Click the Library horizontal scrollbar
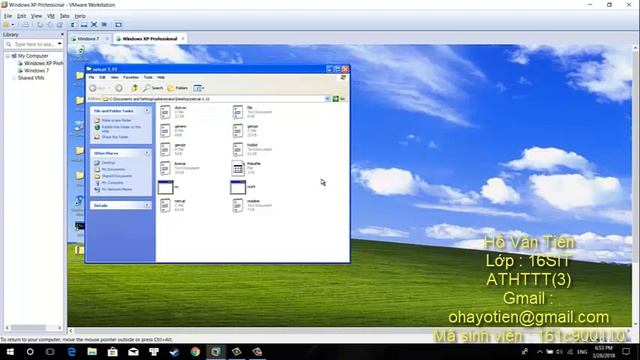 pos(33,328)
